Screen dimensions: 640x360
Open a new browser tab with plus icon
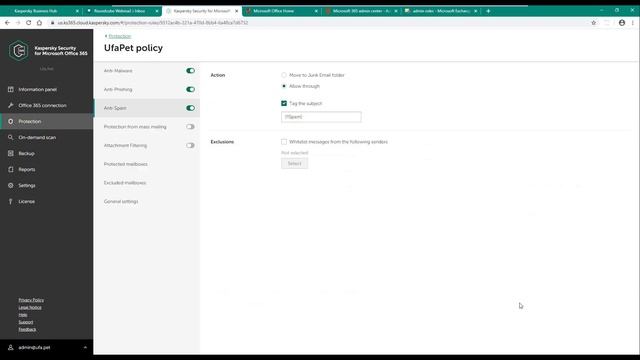click(x=488, y=11)
